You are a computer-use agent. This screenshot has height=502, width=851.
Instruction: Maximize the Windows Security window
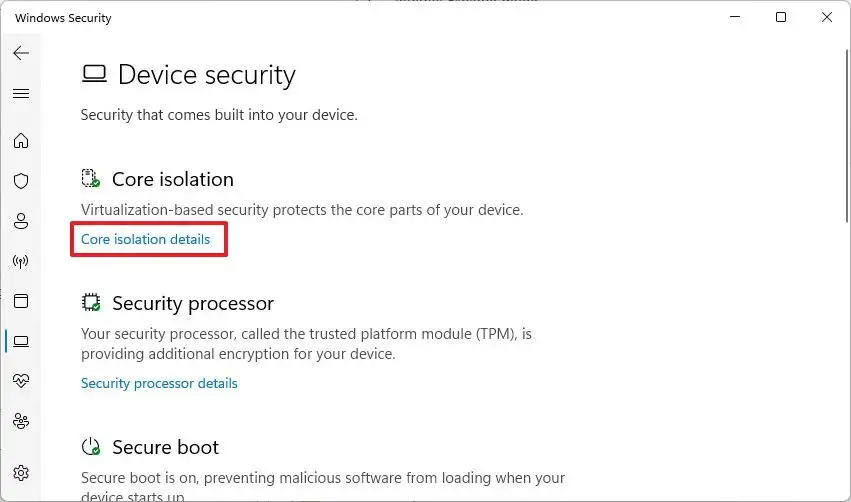coord(781,18)
